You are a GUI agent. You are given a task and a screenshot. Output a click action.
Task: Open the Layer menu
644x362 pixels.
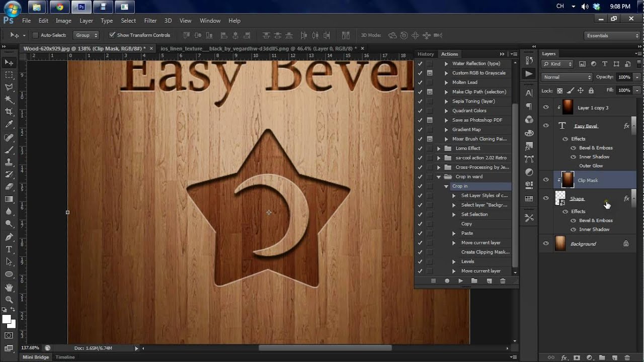click(x=86, y=21)
